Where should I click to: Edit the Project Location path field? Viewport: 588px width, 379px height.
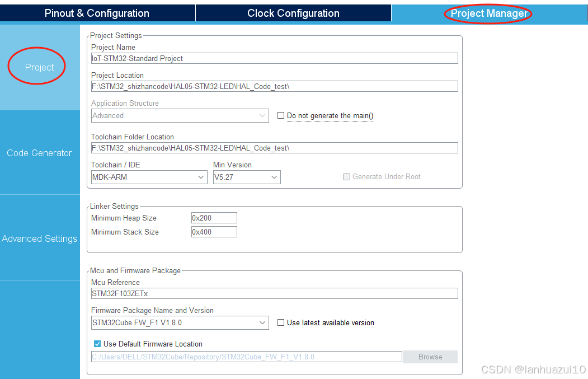[275, 86]
